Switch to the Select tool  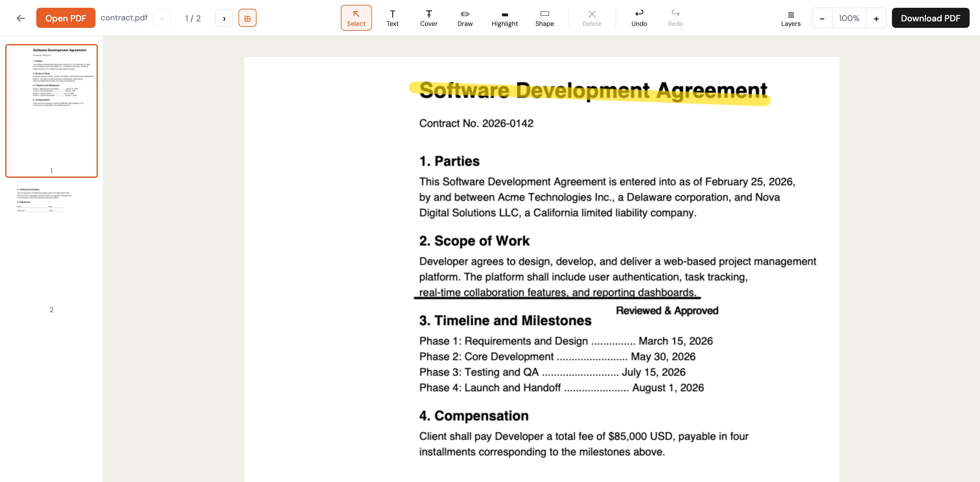point(356,17)
